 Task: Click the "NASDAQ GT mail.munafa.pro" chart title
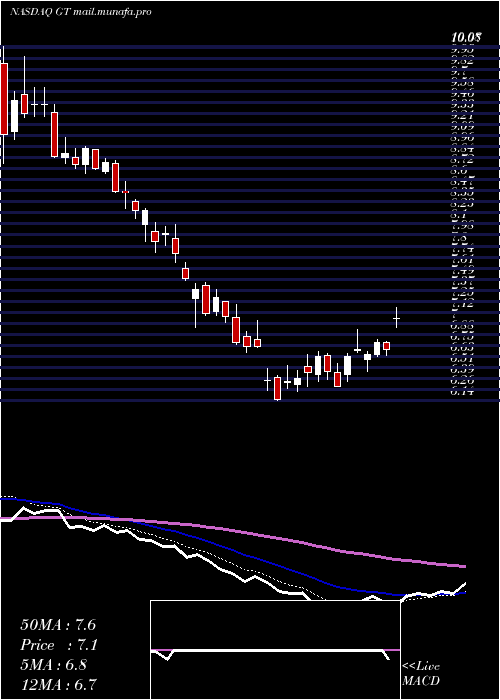tap(80, 12)
